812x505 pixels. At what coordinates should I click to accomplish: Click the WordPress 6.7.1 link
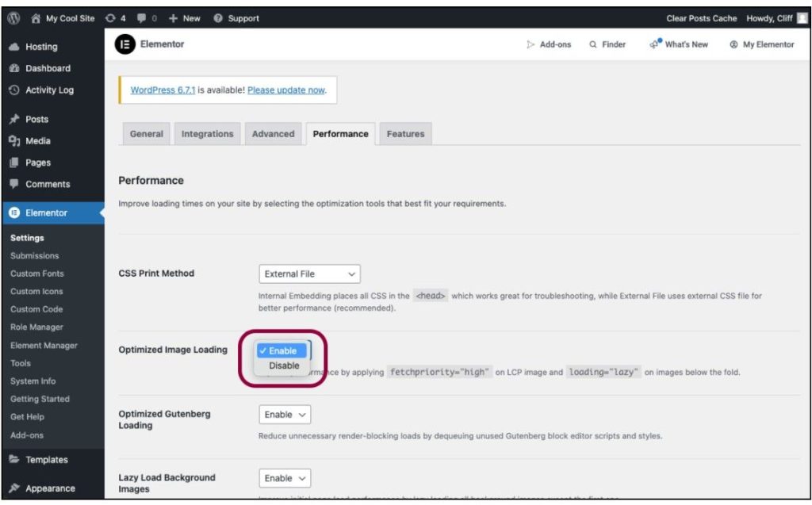tap(163, 90)
